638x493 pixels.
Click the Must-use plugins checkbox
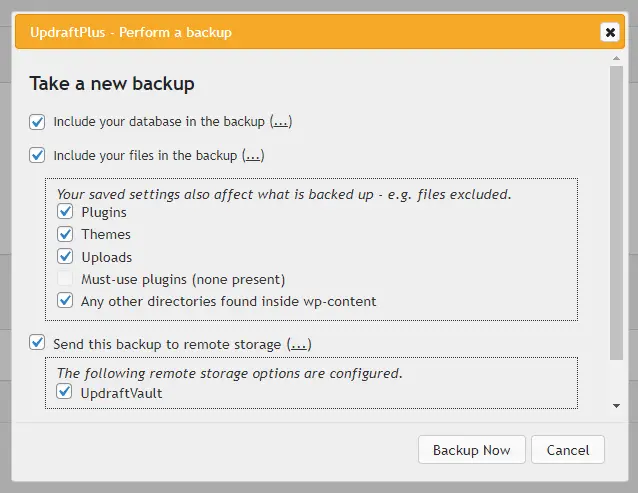point(66,279)
